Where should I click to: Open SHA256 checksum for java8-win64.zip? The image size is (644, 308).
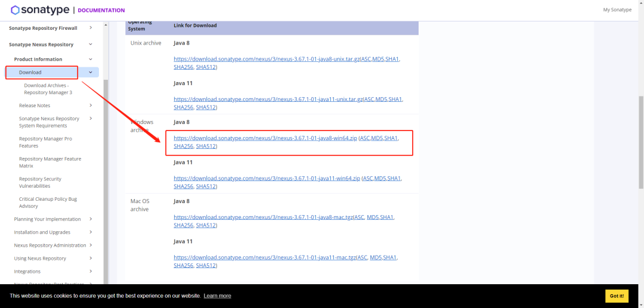[184, 146]
